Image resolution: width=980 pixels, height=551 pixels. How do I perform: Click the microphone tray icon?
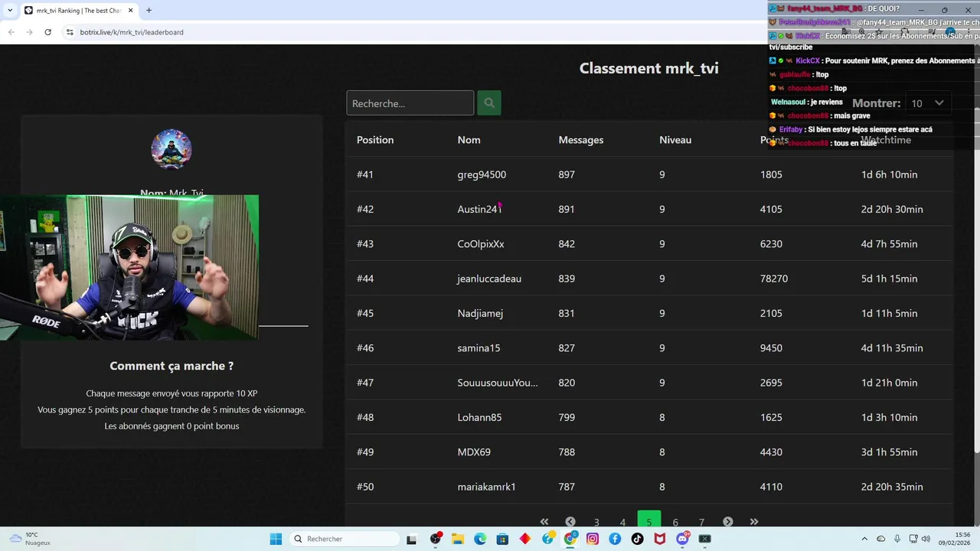click(897, 539)
